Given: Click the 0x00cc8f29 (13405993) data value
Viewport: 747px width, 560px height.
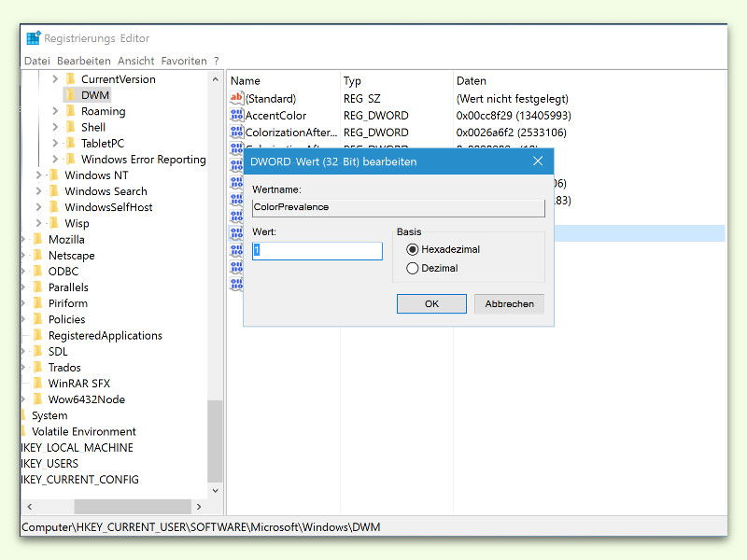Looking at the screenshot, I should point(514,115).
